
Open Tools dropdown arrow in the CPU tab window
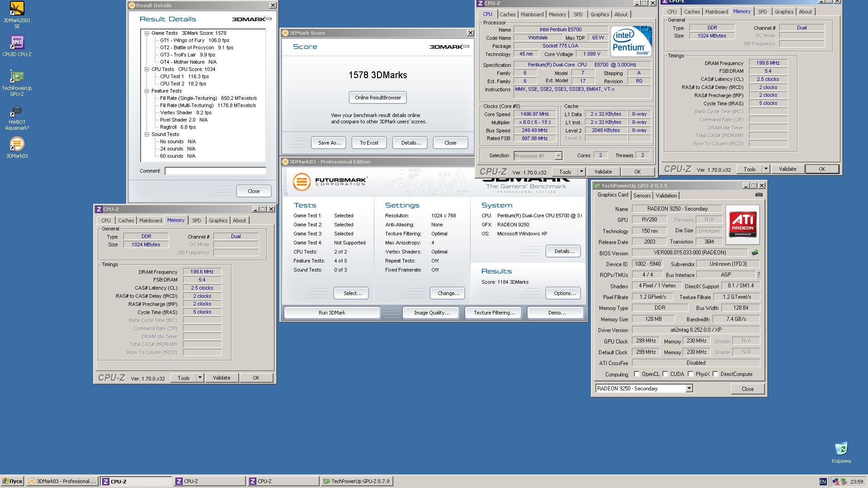pos(581,172)
